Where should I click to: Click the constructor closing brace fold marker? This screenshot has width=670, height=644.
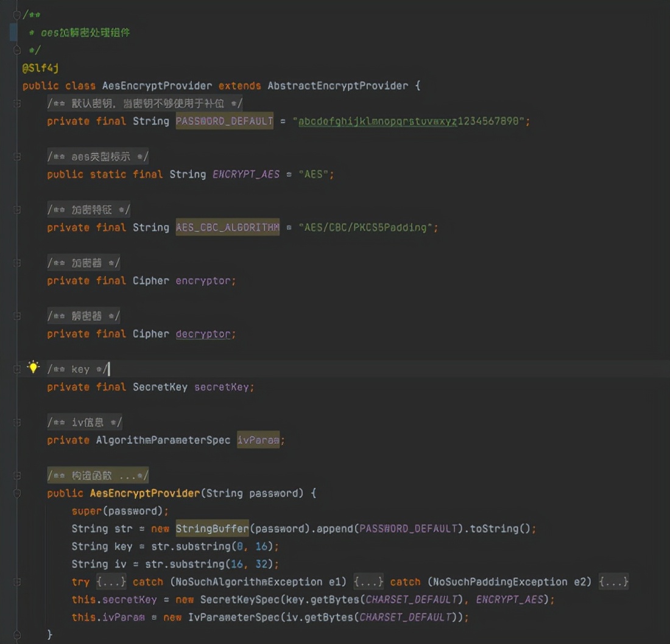(17, 635)
